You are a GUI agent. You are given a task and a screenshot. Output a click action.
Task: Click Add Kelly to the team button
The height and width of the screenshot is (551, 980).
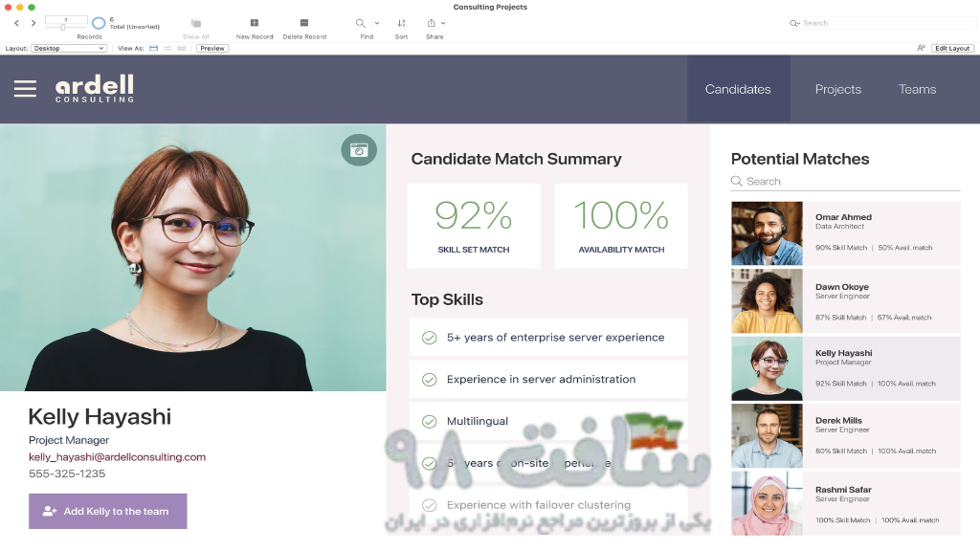click(x=107, y=511)
